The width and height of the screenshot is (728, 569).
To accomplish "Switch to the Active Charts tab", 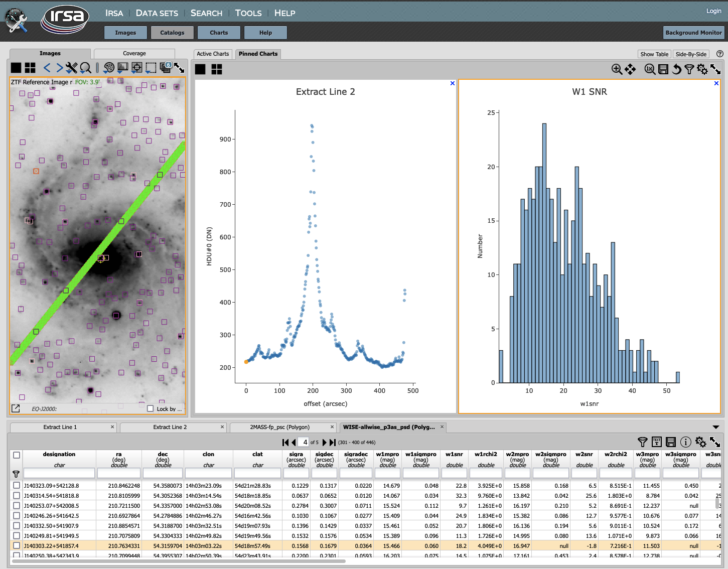I will pos(213,54).
